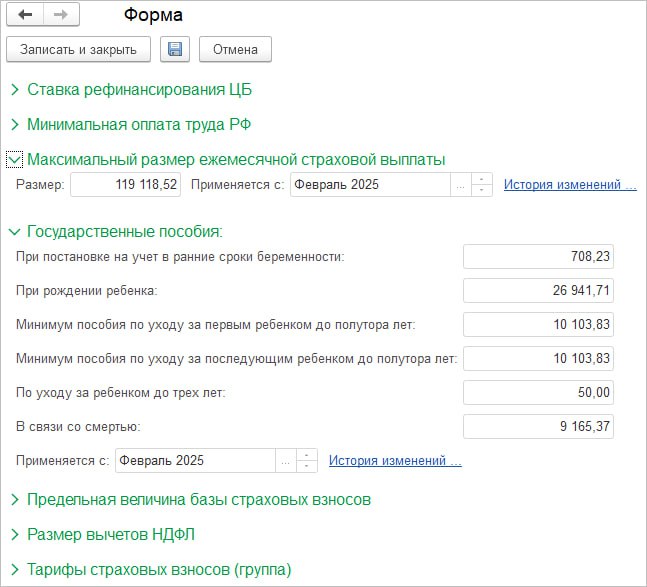Screen dimensions: 647x587
Task: Click the date field in Государственные пособия section
Action: pyautogui.click(x=195, y=460)
